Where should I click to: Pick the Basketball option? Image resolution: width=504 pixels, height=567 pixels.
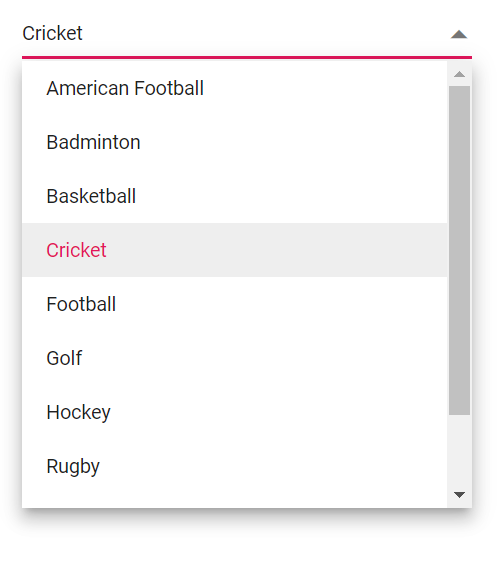pyautogui.click(x=91, y=196)
